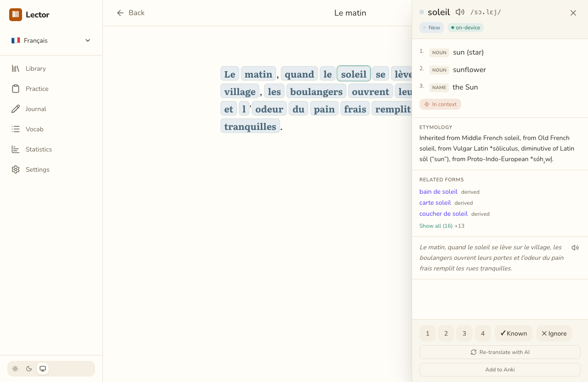The image size is (588, 382).
Task: Click the highlighted word 'soleil' in the text
Action: tap(354, 74)
